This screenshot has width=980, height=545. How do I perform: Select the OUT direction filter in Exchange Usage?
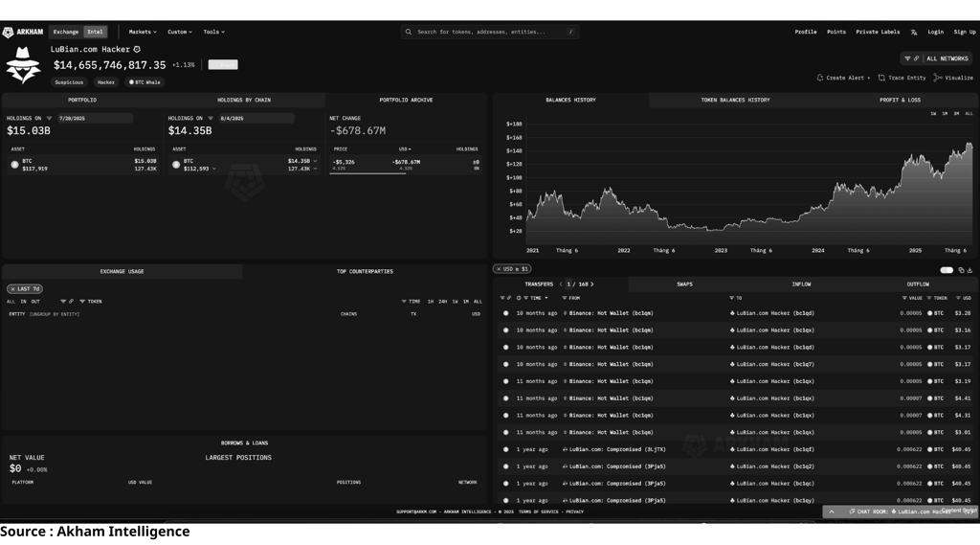pyautogui.click(x=35, y=302)
